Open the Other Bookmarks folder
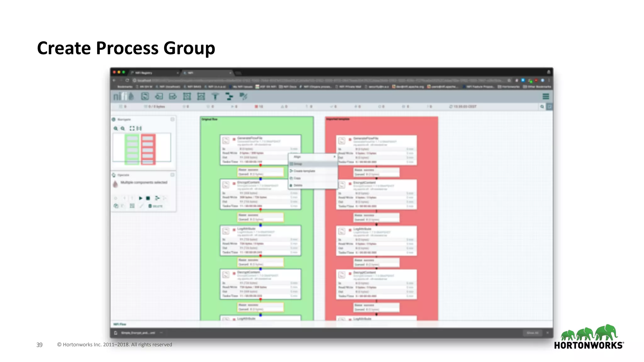The width and height of the screenshot is (644, 362). (x=537, y=87)
